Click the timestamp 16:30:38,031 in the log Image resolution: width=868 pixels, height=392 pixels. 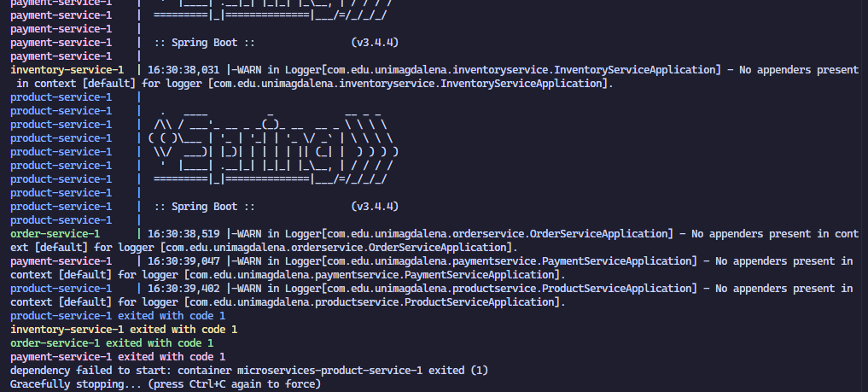(x=184, y=70)
